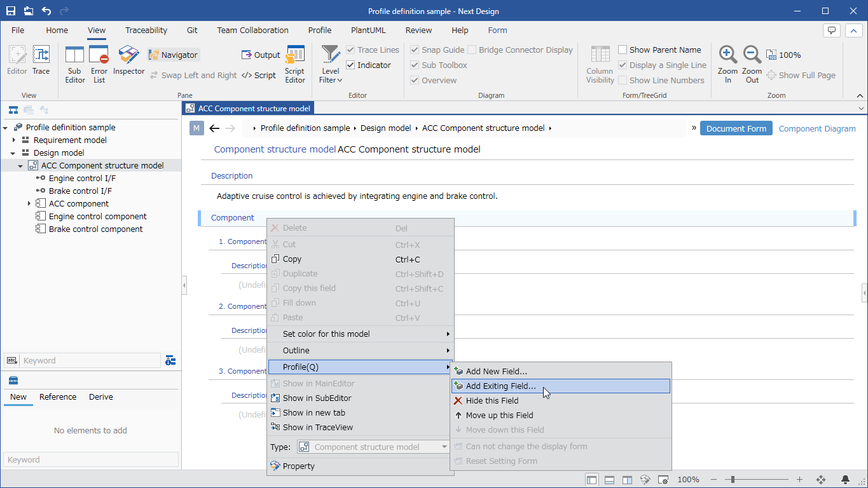Toggle the Overview checkbox
This screenshot has height=488, width=868.
pyautogui.click(x=415, y=80)
